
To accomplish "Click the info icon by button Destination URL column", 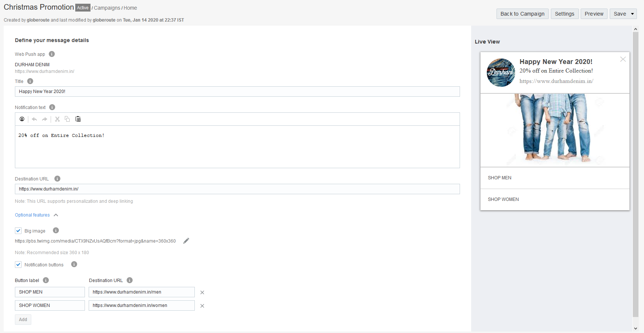I will (130, 280).
